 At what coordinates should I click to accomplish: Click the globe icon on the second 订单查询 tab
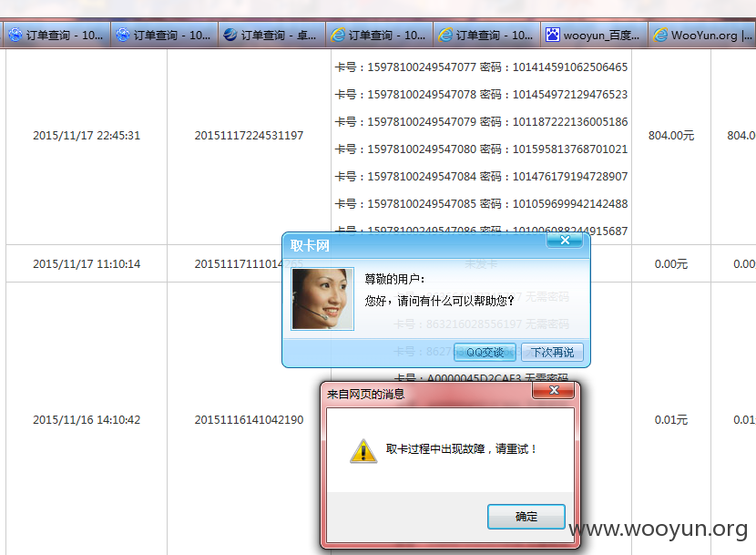click(x=123, y=35)
